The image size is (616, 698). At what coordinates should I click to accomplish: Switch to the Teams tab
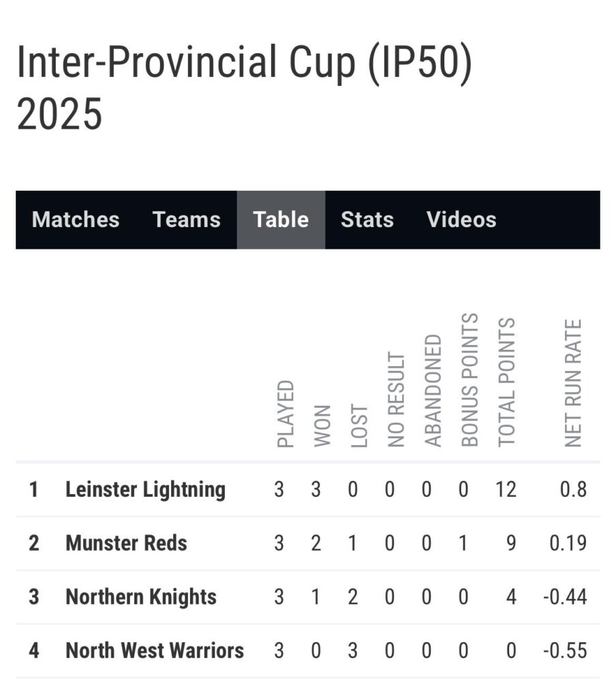(187, 219)
